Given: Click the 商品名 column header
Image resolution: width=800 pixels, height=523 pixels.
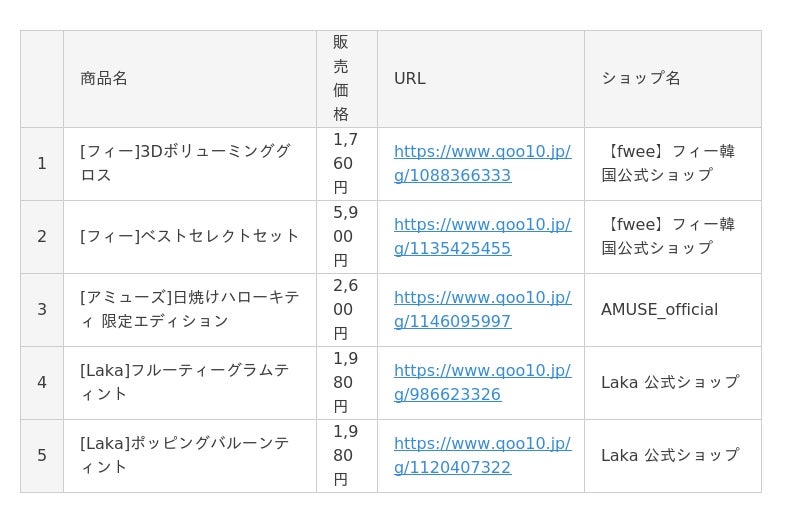Looking at the screenshot, I should pos(104,78).
